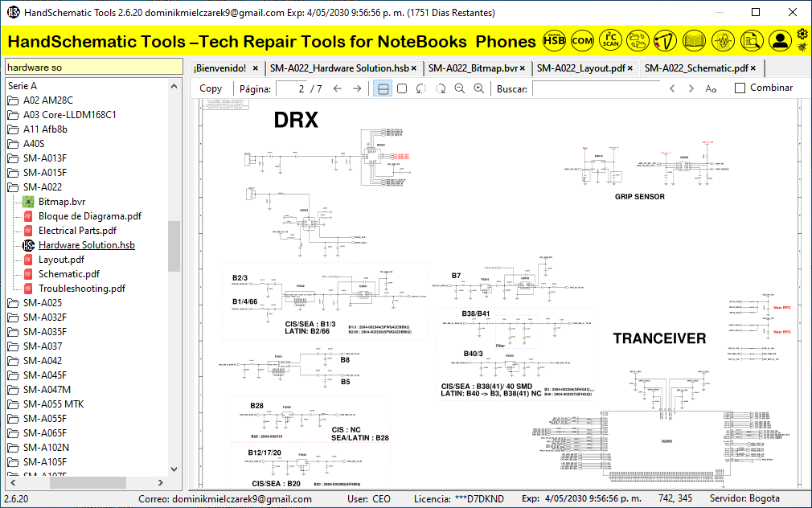The image size is (812, 508).
Task: Launch the I2C Scan tool
Action: pos(610,40)
